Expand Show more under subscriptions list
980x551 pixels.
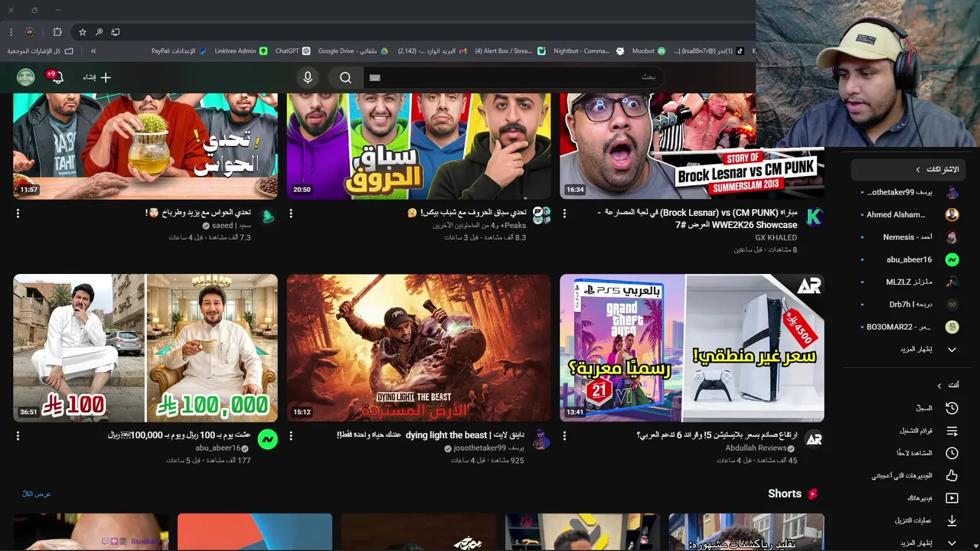click(929, 350)
